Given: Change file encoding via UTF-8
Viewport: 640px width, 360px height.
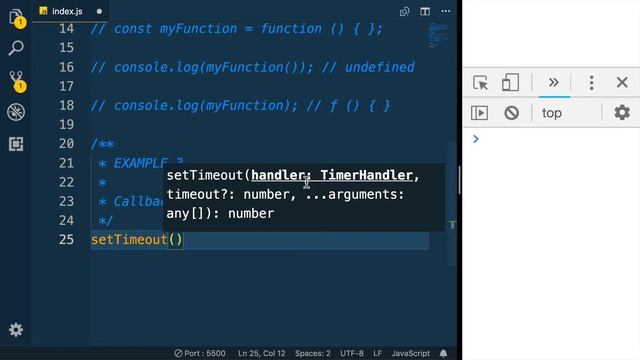Looking at the screenshot, I should tap(351, 353).
